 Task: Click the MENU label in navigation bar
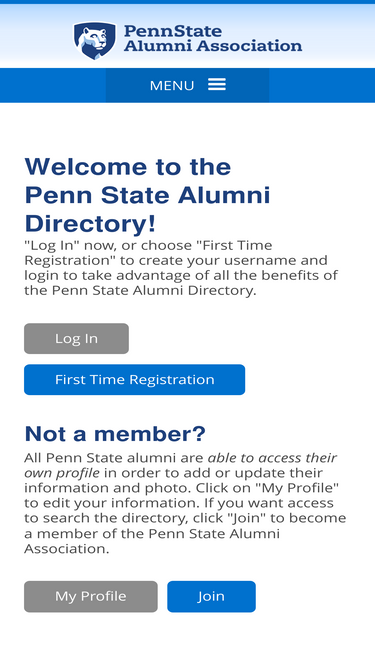click(x=172, y=86)
